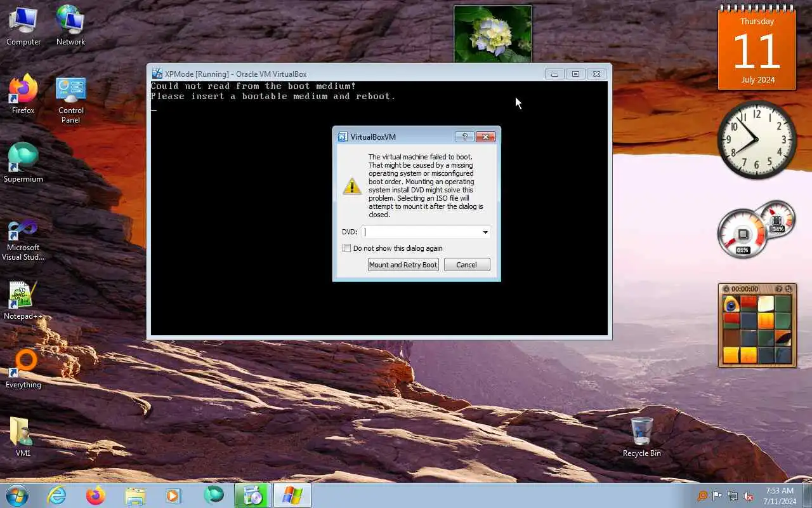Click the puzzle timer 00:00:00
The image size is (812, 508).
tap(744, 289)
